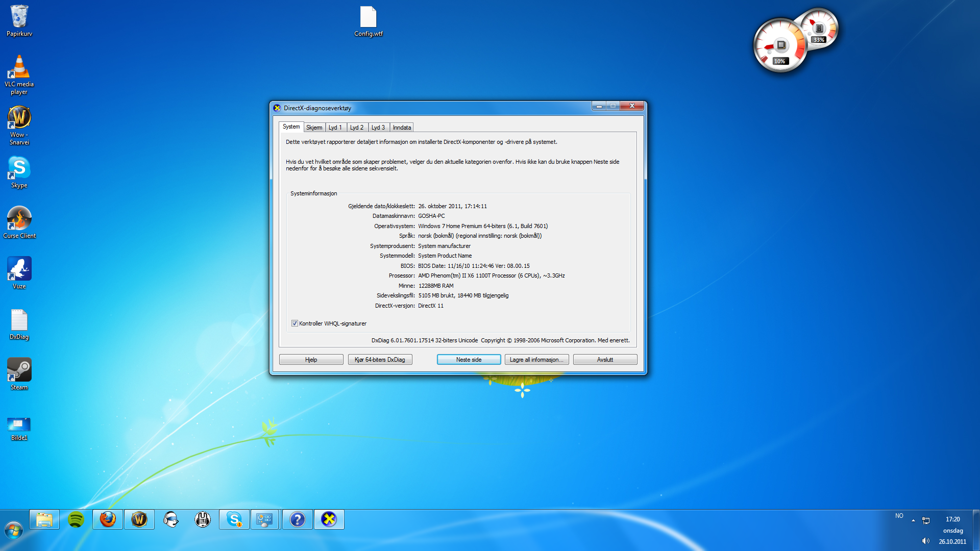Click the Neste side button

coord(469,360)
